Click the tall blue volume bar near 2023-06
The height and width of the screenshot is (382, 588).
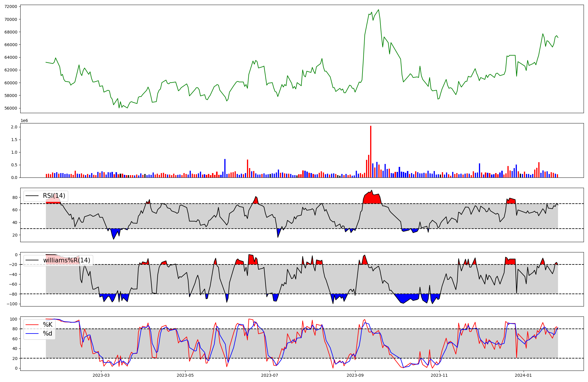tap(225, 168)
